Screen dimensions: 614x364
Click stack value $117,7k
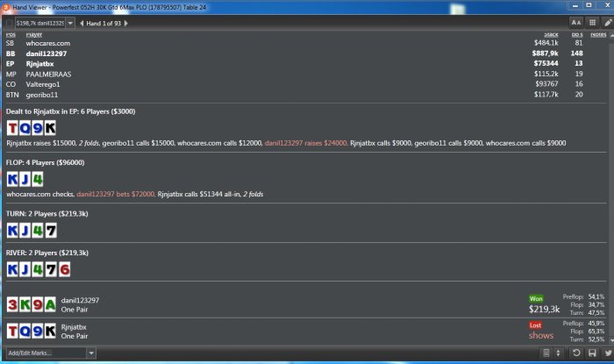click(x=546, y=95)
